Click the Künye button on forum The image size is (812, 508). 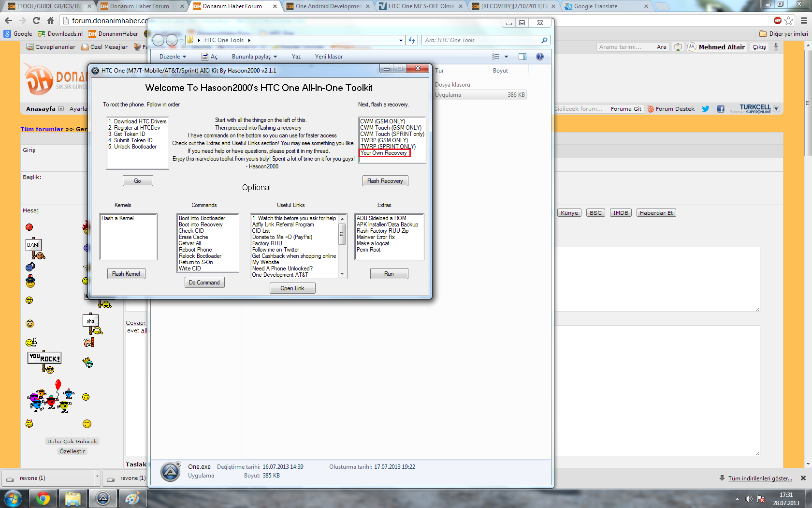point(569,213)
